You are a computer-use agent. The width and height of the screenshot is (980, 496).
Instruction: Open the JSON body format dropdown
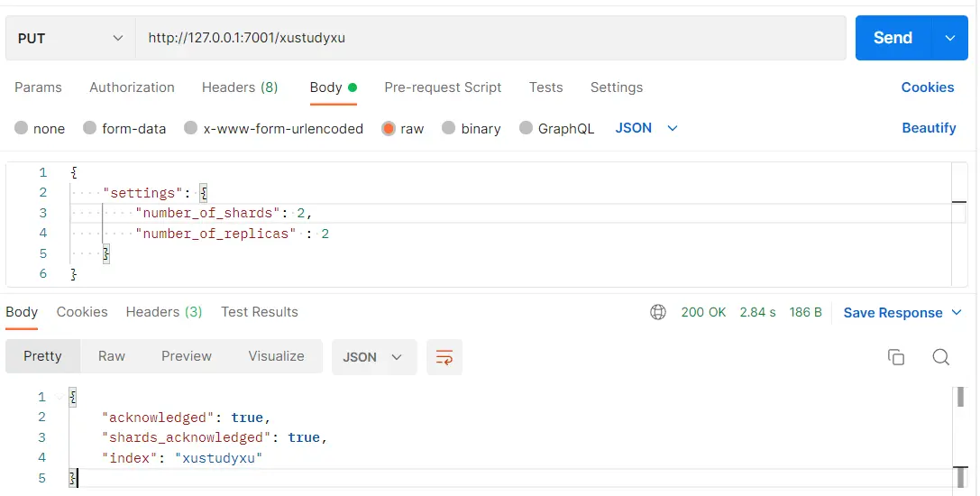click(x=646, y=128)
